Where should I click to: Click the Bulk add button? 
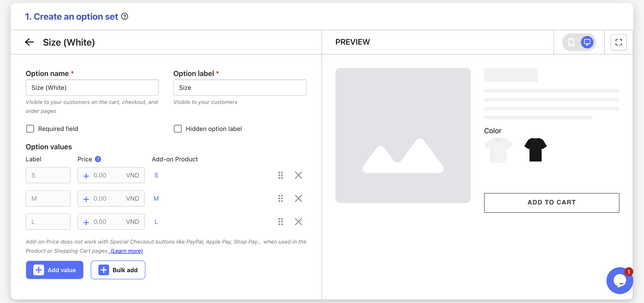pos(118,270)
